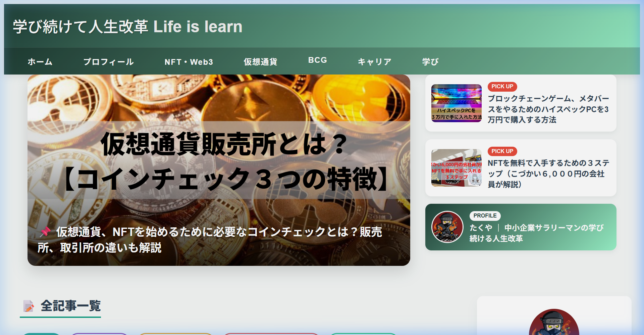Open the NFTを無料で入手 article thumbnail
This screenshot has height=335, width=644.
457,168
